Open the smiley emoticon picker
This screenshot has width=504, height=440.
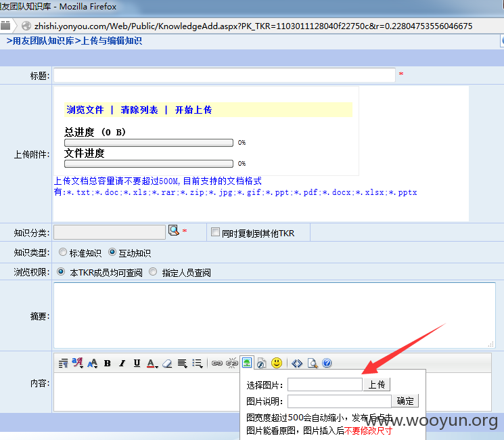pyautogui.click(x=277, y=363)
